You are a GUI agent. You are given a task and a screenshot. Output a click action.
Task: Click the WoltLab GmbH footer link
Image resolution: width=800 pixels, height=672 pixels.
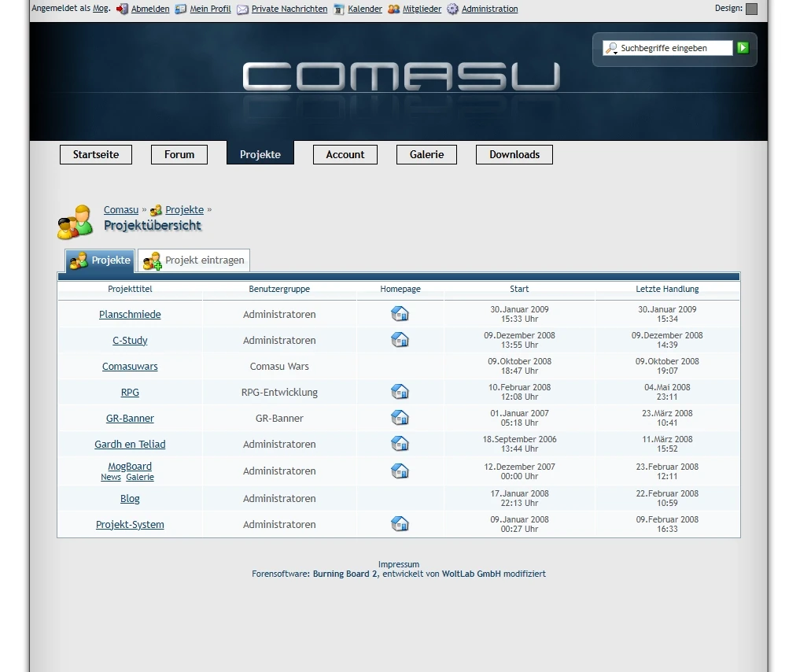click(x=471, y=574)
